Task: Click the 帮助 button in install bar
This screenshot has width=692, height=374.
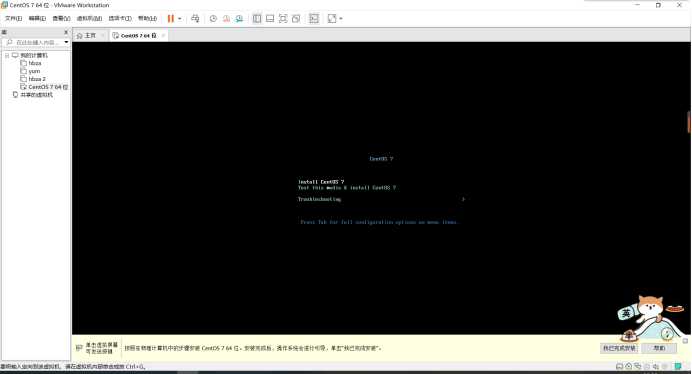Action: tap(659, 348)
